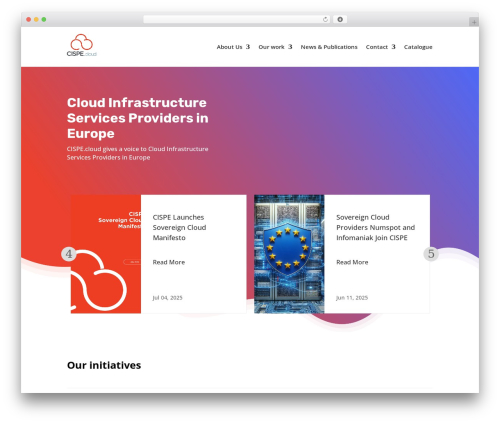Reload the page with refresh icon

coord(325,19)
